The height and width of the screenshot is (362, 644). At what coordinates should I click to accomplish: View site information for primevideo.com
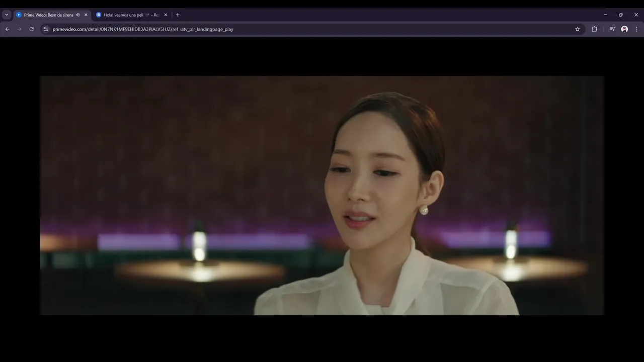point(46,29)
